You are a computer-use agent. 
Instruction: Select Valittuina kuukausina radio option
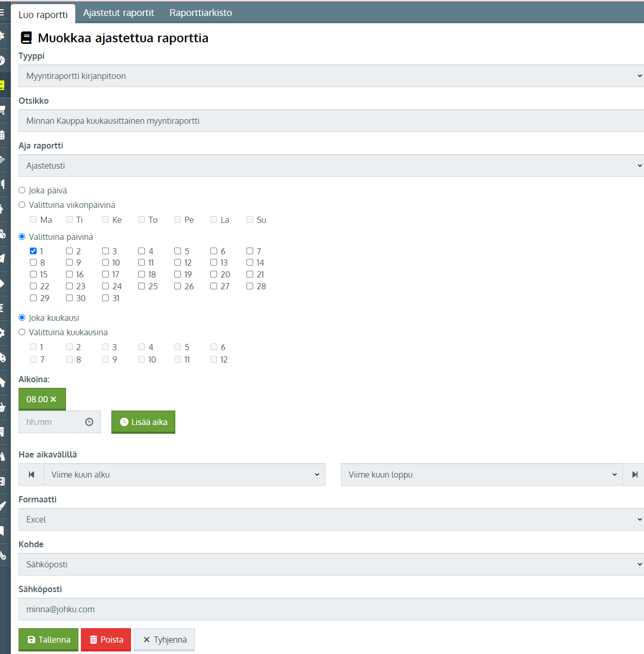[x=22, y=332]
